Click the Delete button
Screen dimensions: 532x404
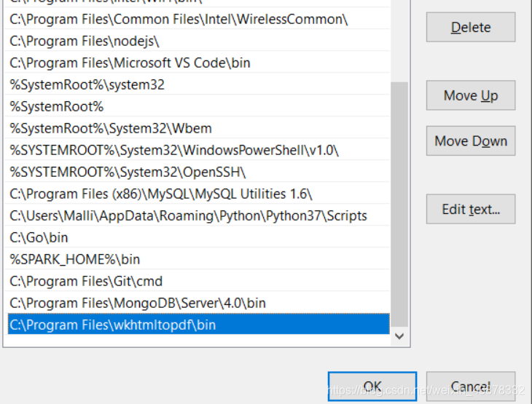coord(471,27)
